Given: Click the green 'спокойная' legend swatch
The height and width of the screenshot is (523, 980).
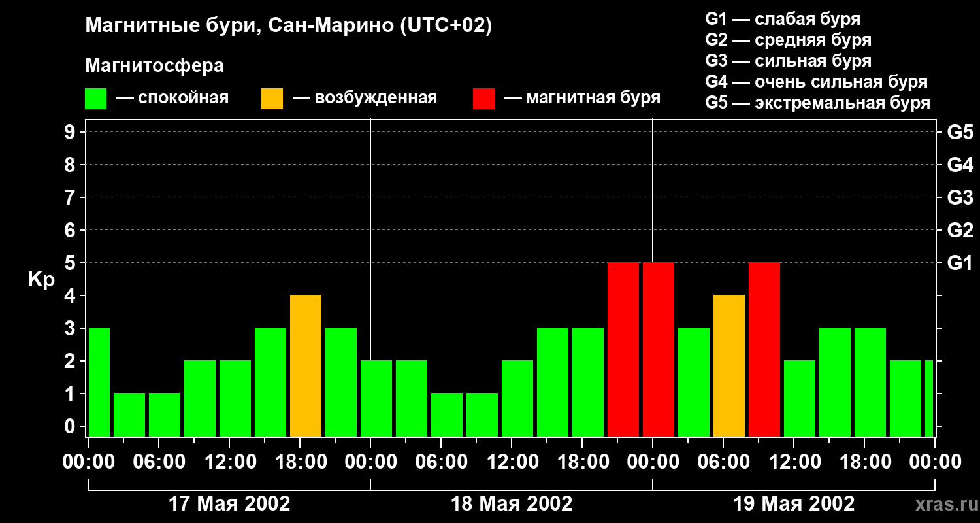Looking at the screenshot, I should point(95,99).
